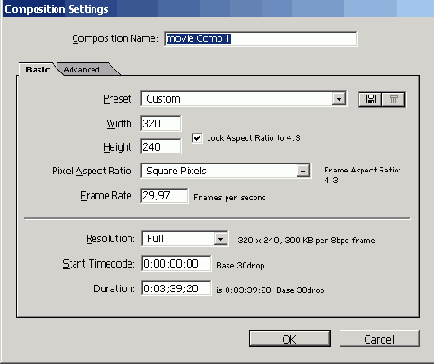The width and height of the screenshot is (434, 364).
Task: Expand the Pixel Aspect Ratio arrow button
Action: tap(303, 171)
